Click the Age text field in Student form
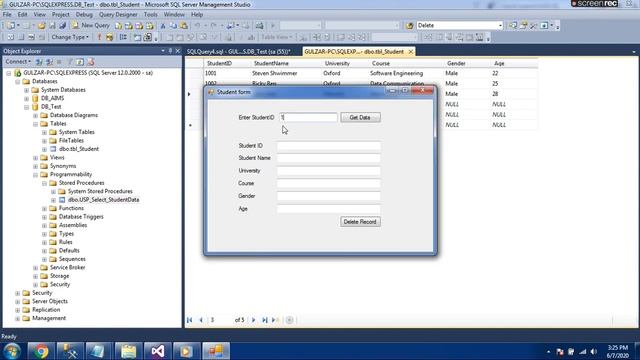This screenshot has width=640, height=360. click(329, 209)
